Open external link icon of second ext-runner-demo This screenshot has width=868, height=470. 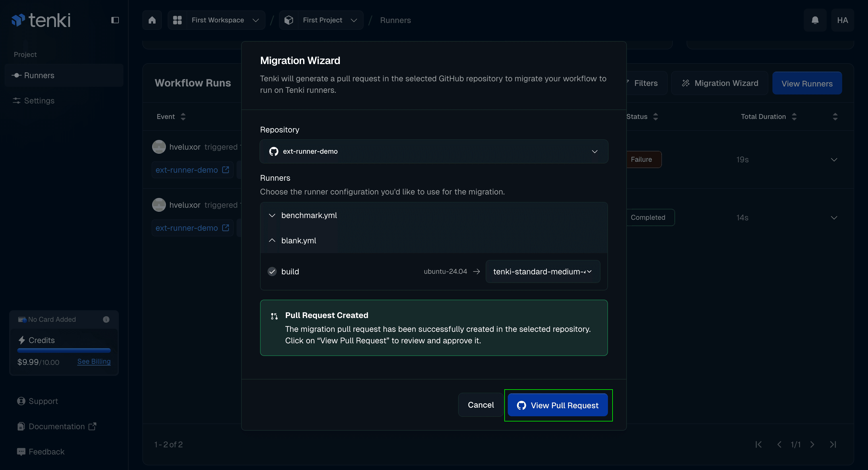[x=226, y=228]
